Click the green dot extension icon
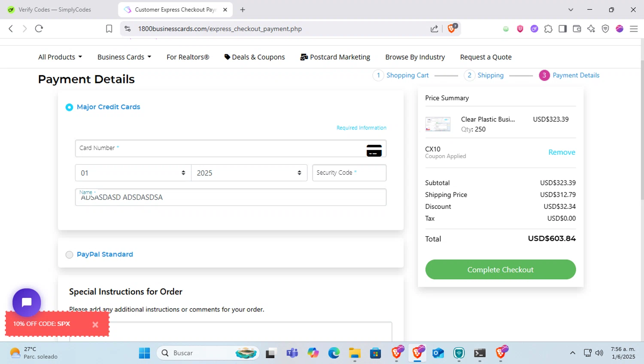 coord(506,29)
